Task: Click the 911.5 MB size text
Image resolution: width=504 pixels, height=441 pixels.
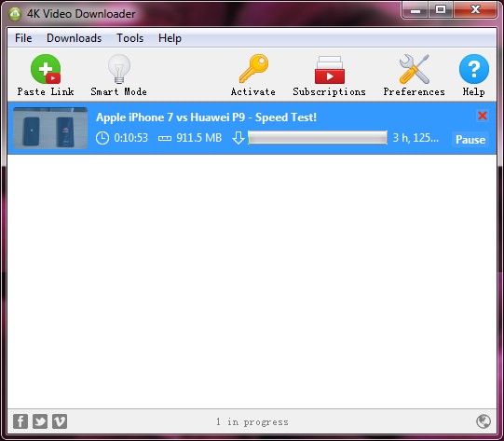Action: [199, 138]
